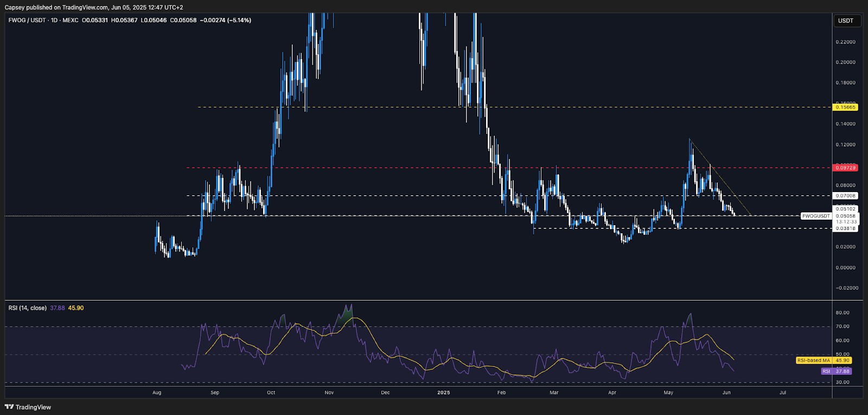Click the purple RSI 37.88 label
The width and height of the screenshot is (868, 415).
(x=835, y=371)
